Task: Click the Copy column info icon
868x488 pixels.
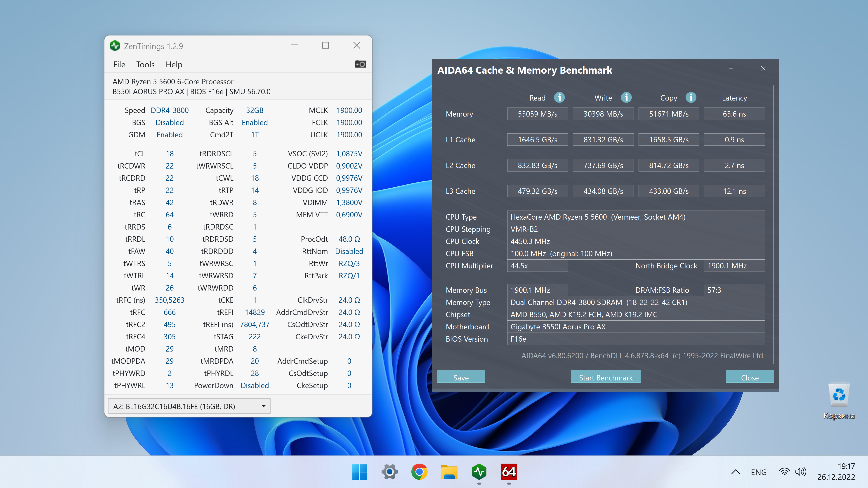Action: (x=691, y=98)
